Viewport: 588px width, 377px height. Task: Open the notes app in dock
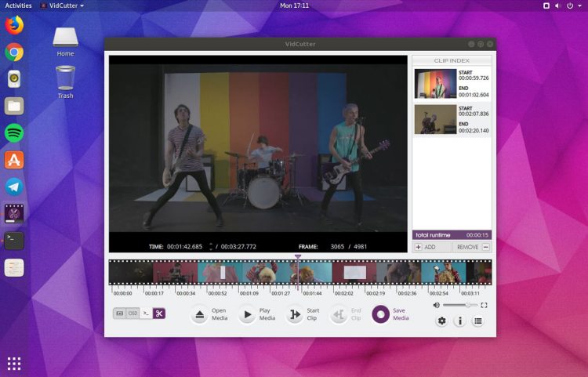(x=14, y=268)
